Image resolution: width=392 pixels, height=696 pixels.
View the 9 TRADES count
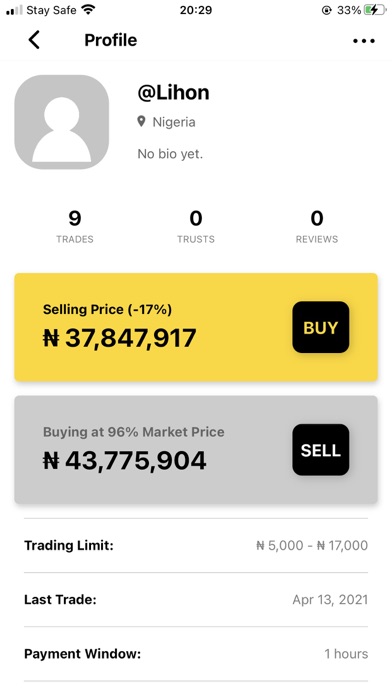75,226
